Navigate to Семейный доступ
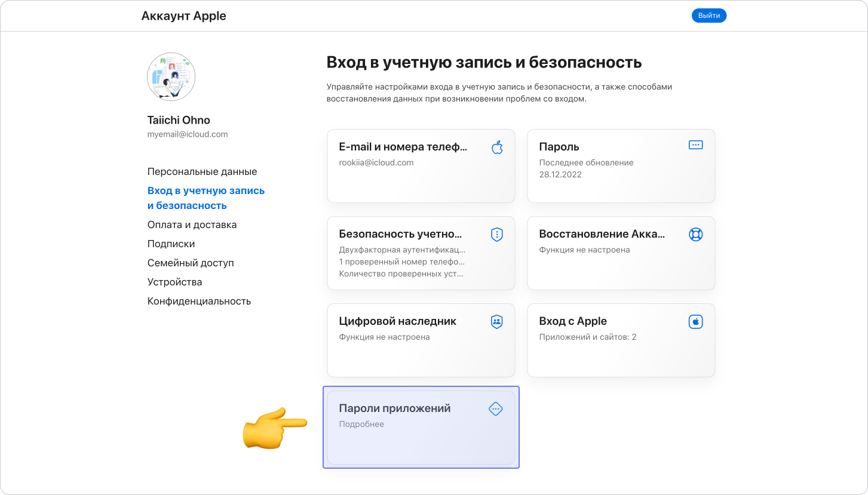 [x=191, y=263]
